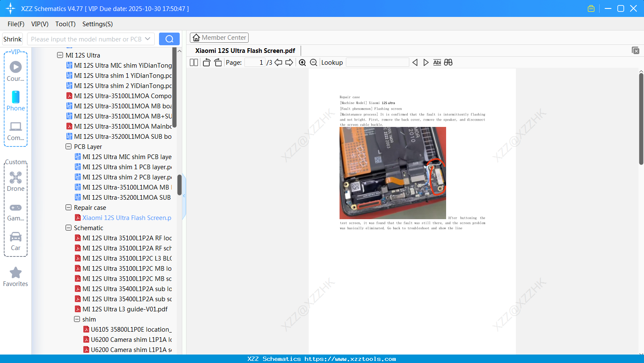Open the Settings(S) menu
Screen dimensions: 644x363
(98, 24)
